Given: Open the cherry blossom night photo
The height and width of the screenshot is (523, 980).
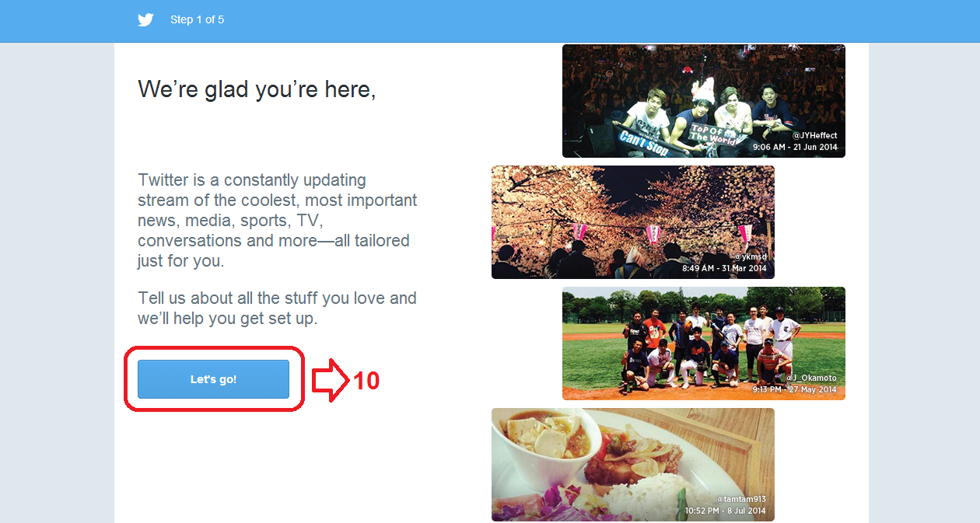Looking at the screenshot, I should click(633, 222).
